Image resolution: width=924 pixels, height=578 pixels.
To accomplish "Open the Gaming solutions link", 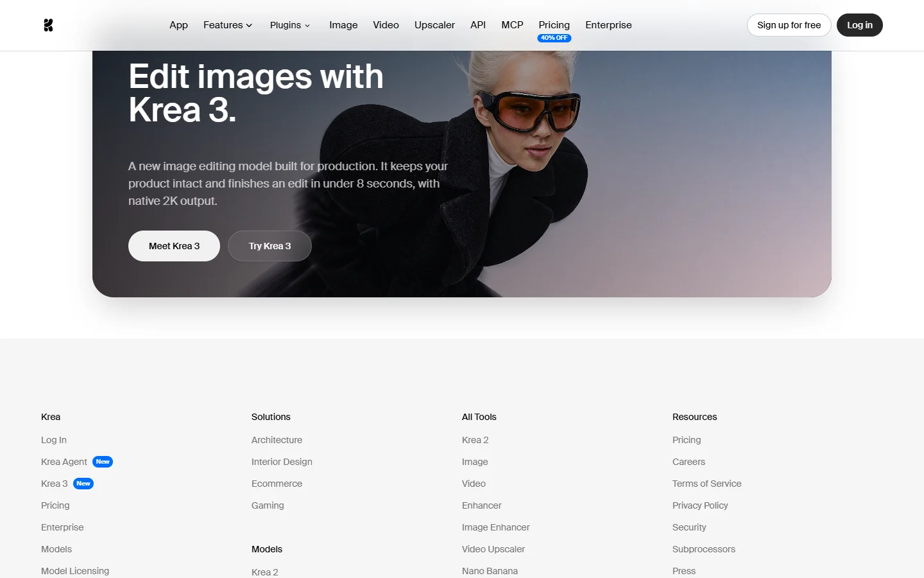I will coord(268,505).
